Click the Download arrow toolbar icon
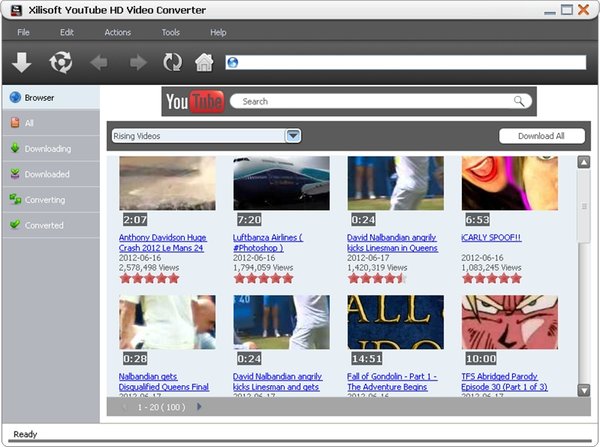 point(21,63)
